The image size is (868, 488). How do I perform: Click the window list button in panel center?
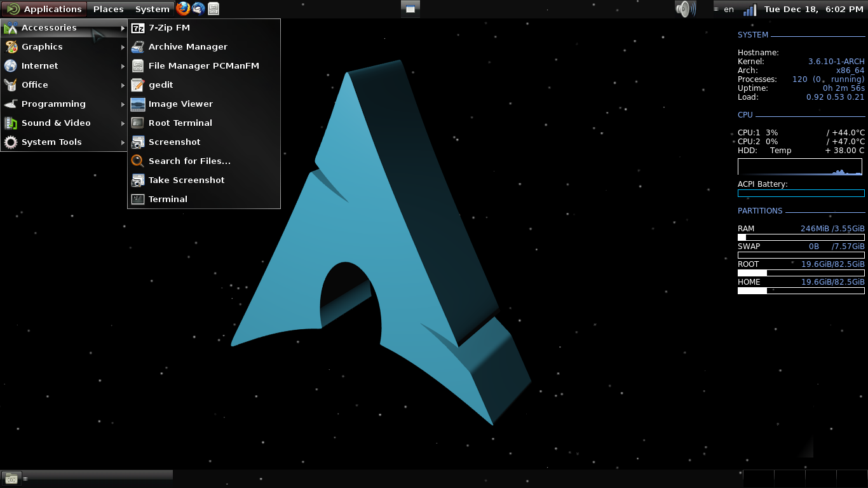[410, 9]
